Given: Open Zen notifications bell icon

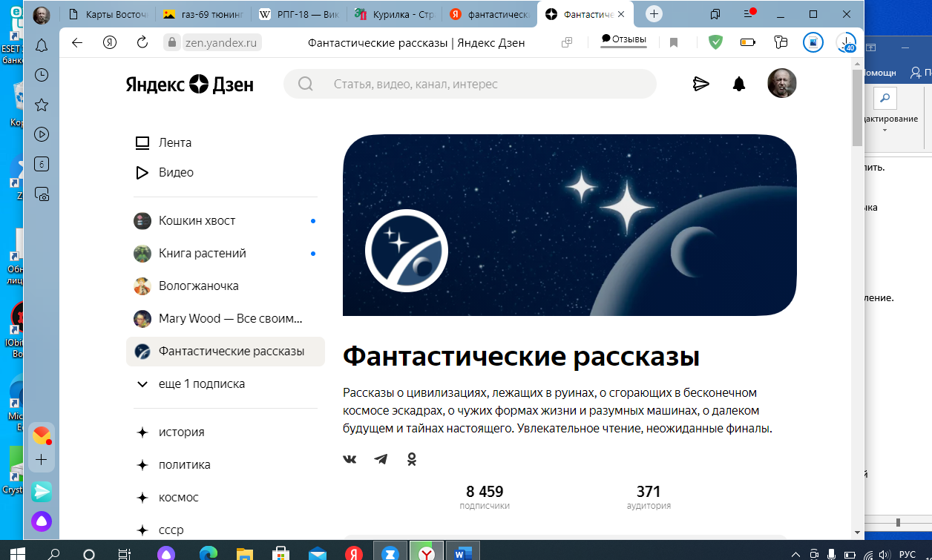Looking at the screenshot, I should click(739, 84).
